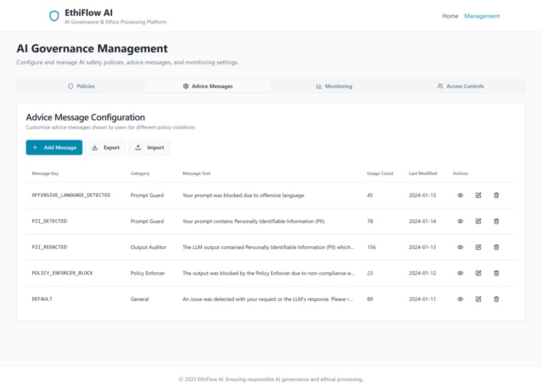The image size is (542, 392).
Task: View the PII_DETECTED message details
Action: coord(460,221)
